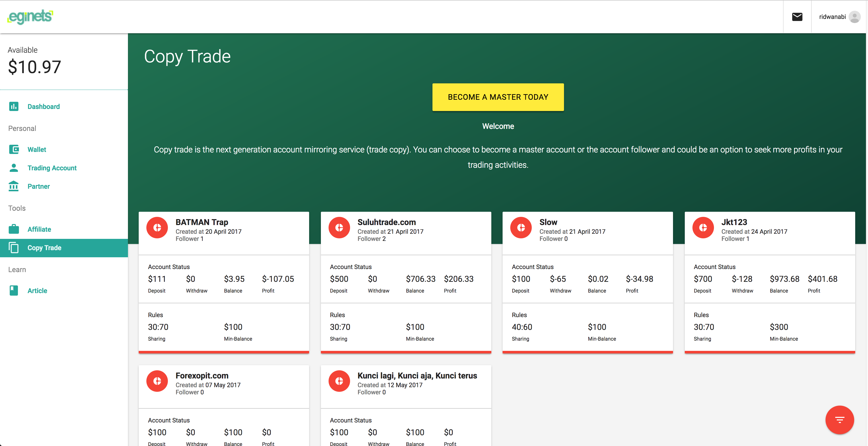Click Suluhtrade.com red chart icon
Screen dimensions: 868x446
click(339, 228)
